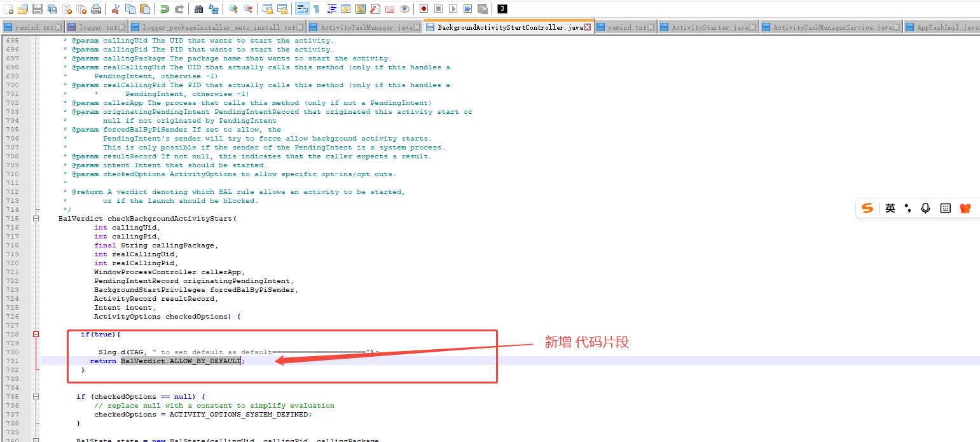Stop macro recording
980x442 pixels.
click(x=438, y=9)
